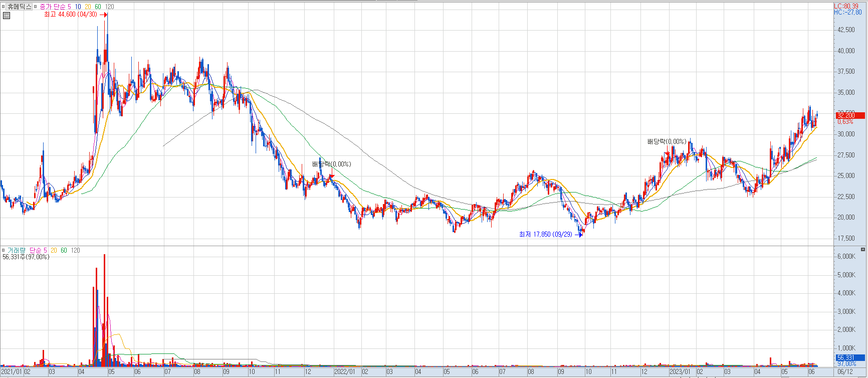Click the 56,331주(97,00%) volume readout
The height and width of the screenshot is (378, 868).
pos(26,257)
